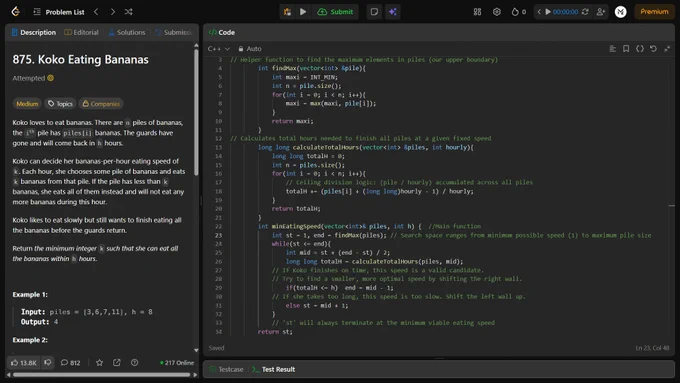680x383 pixels.
Task: Click 'Ln 23, Col 48' status text
Action: [652, 348]
